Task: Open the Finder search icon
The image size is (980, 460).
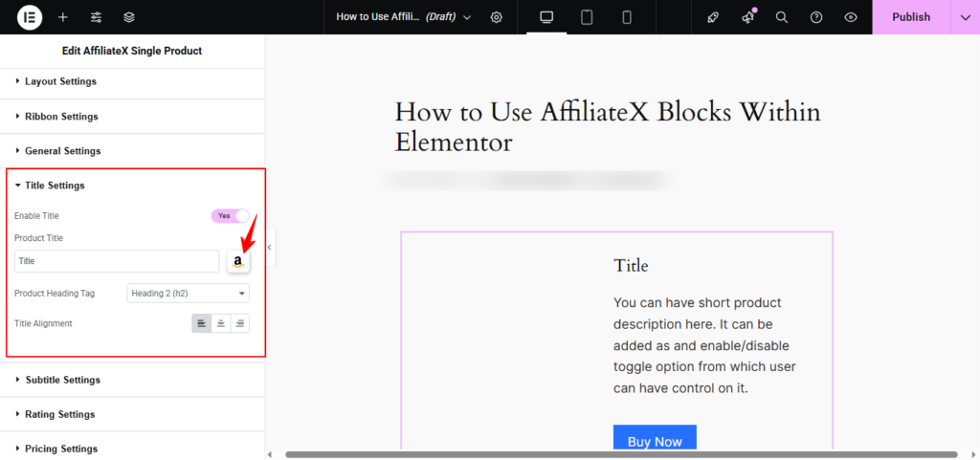Action: click(x=782, y=17)
